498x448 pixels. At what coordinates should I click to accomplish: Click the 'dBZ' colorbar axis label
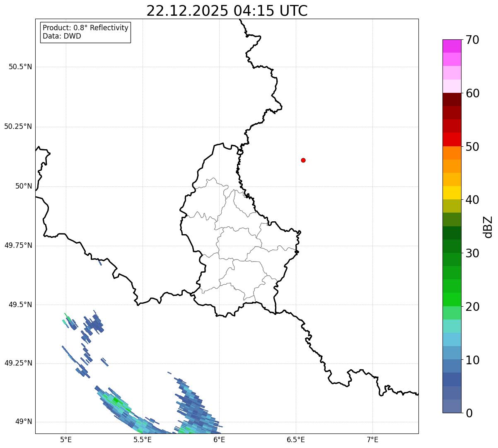tap(488, 227)
